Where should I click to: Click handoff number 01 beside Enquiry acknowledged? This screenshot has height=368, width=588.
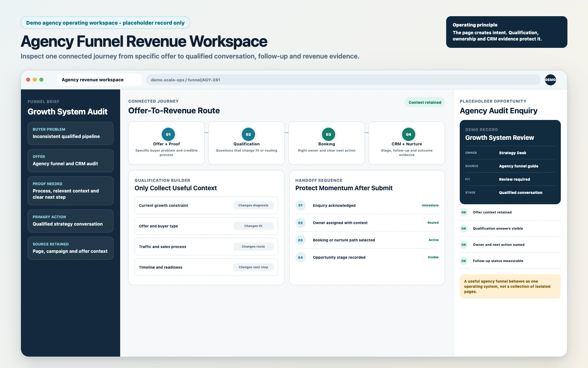[x=301, y=205]
